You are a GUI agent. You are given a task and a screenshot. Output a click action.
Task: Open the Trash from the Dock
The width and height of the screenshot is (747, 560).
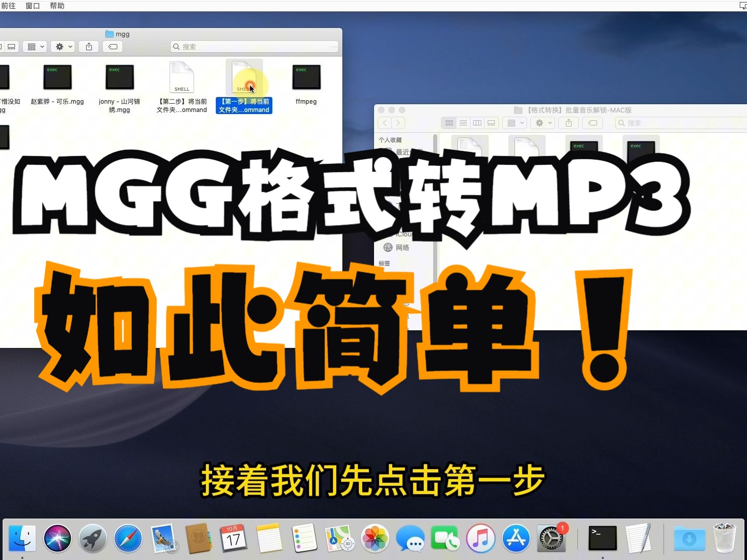[x=724, y=538]
